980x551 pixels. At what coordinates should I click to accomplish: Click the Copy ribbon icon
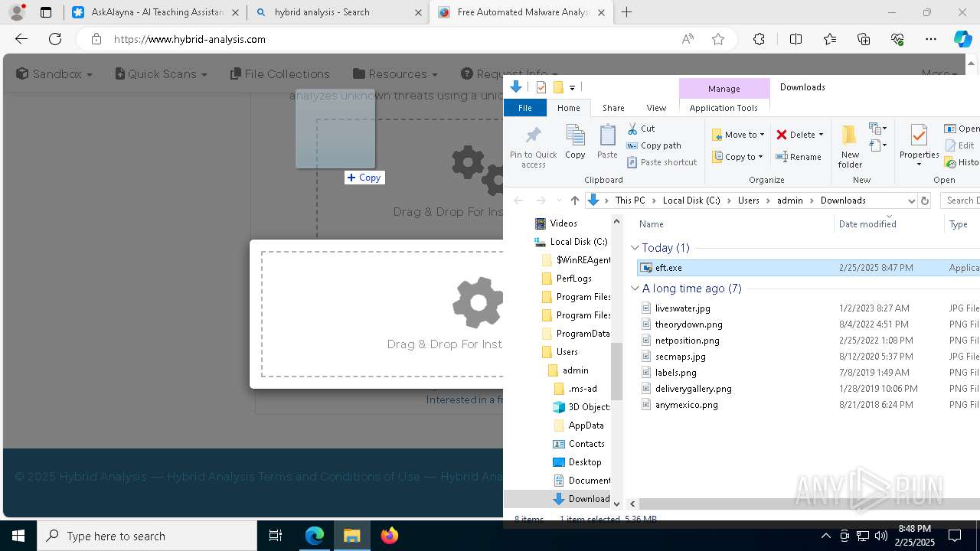pyautogui.click(x=575, y=142)
